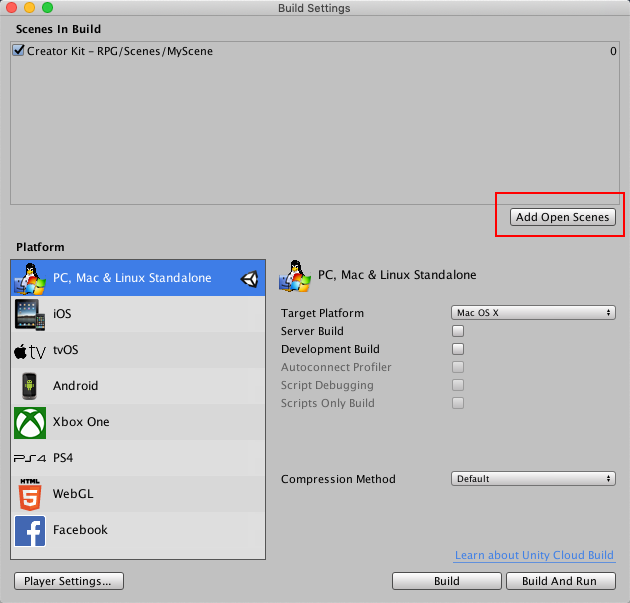Close the Build Settings window
Image resolution: width=630 pixels, height=603 pixels.
[x=11, y=8]
